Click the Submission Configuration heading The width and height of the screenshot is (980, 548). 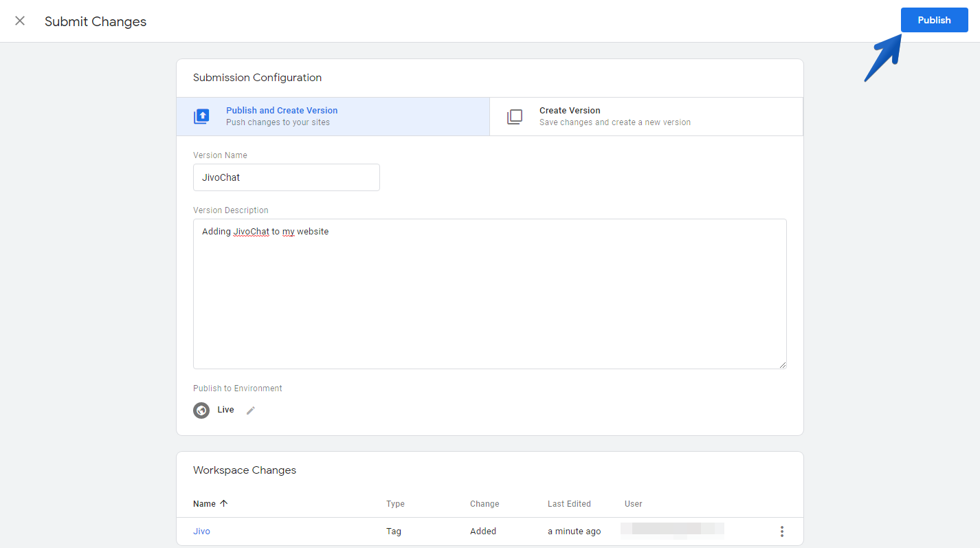[x=257, y=78]
